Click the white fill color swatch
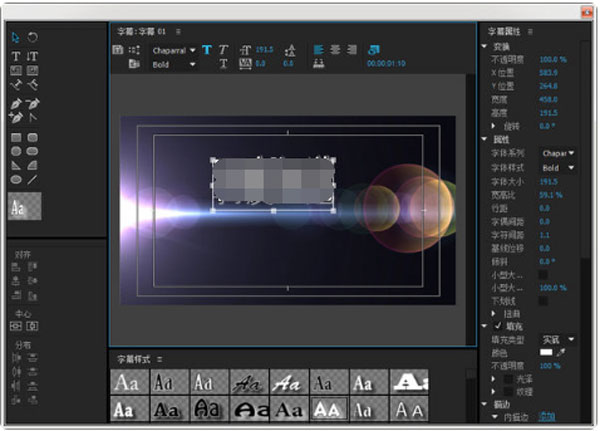Viewport: 600px width, 431px height. [548, 354]
